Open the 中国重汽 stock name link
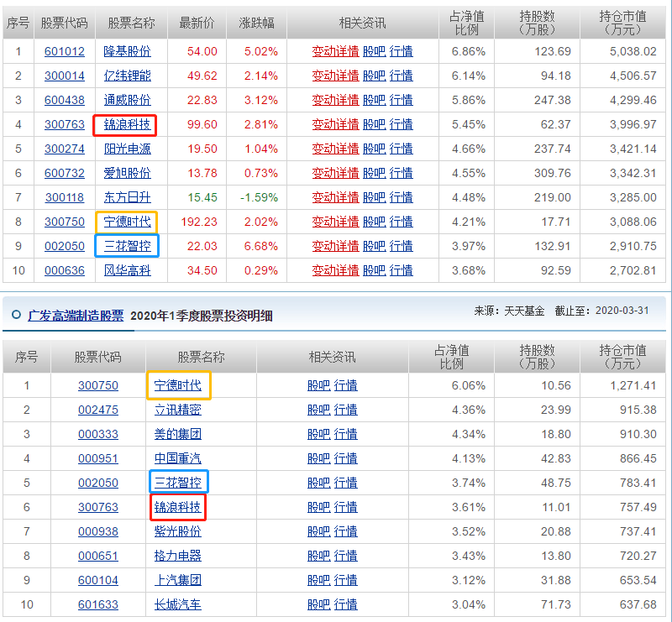This screenshot has height=622, width=672. [178, 459]
